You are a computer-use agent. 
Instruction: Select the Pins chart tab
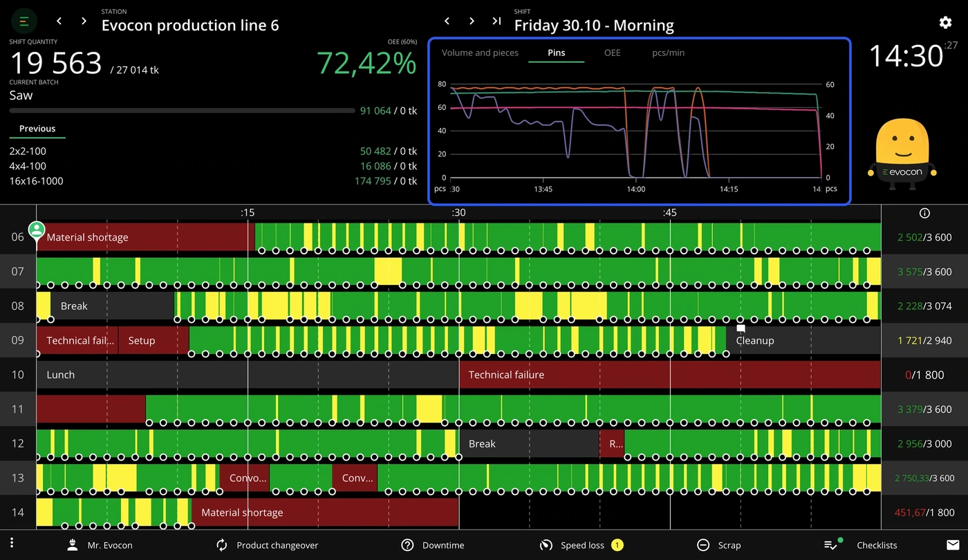pos(556,53)
